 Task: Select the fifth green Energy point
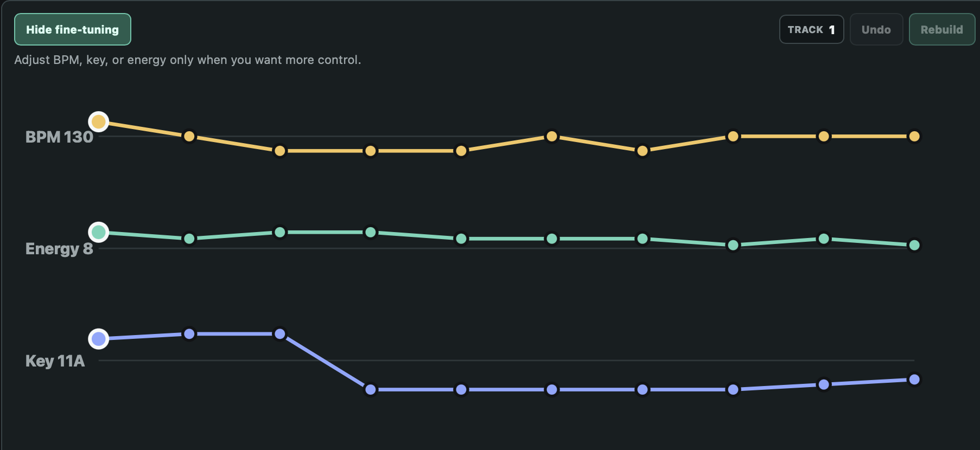tap(461, 239)
